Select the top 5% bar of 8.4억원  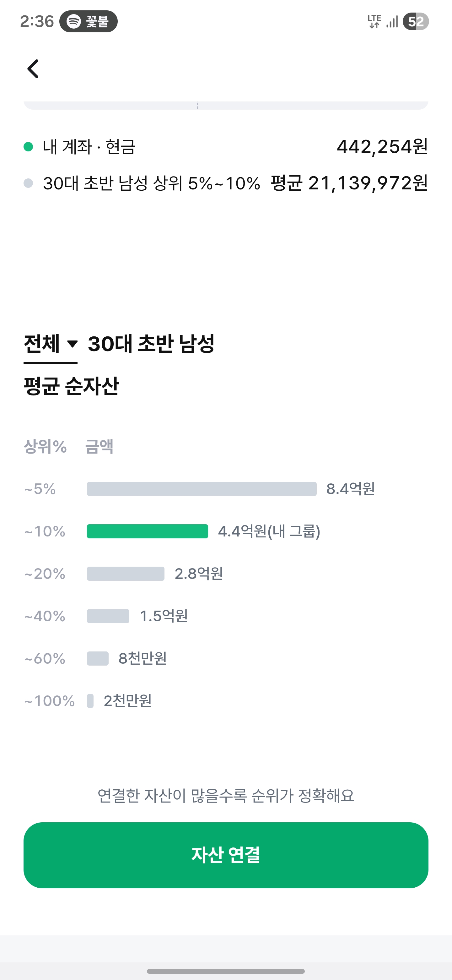click(x=202, y=489)
